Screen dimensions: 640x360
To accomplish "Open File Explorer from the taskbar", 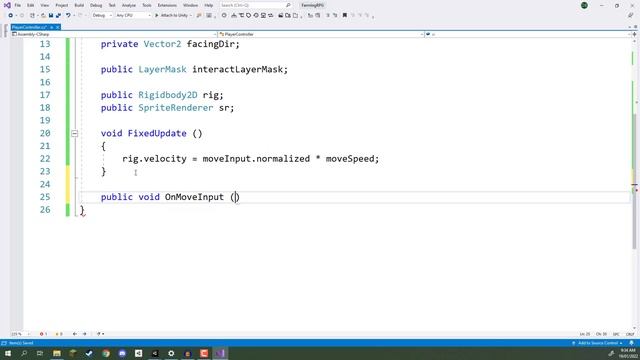I will (57, 353).
